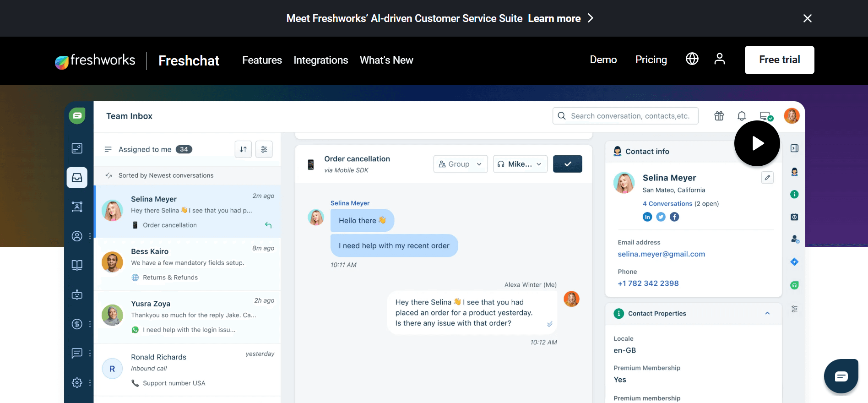This screenshot has height=403, width=868.
Task: Toggle the right panel collapse icon
Action: (x=794, y=148)
